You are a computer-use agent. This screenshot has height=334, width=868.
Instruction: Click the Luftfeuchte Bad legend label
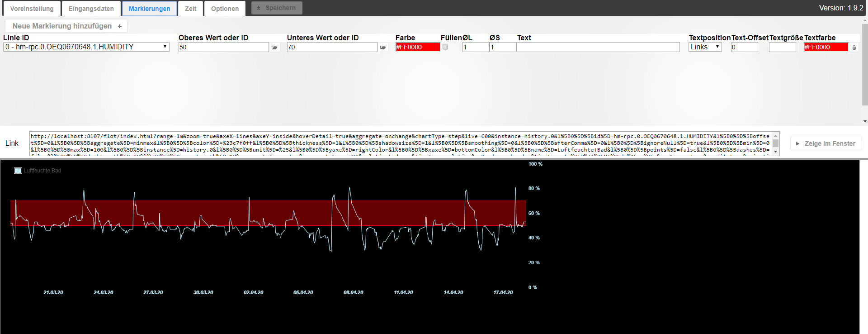(x=42, y=171)
